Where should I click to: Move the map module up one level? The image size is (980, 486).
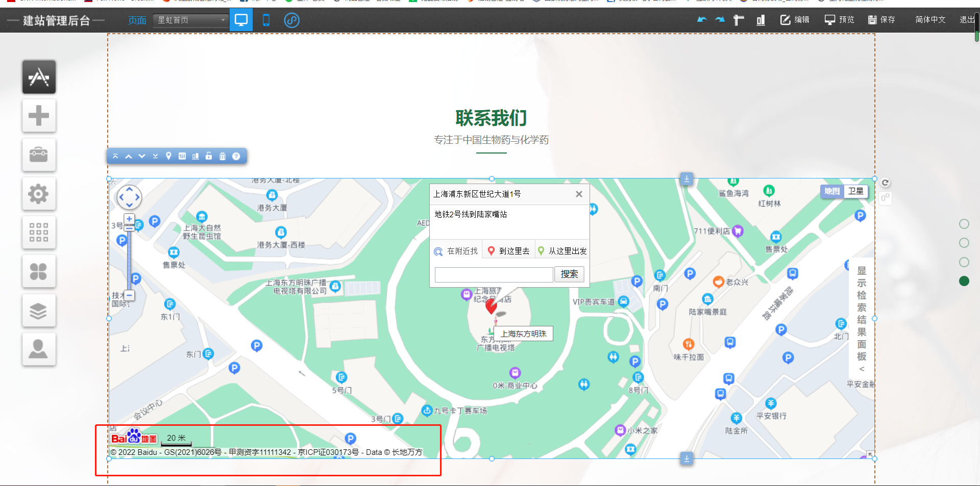(x=128, y=156)
